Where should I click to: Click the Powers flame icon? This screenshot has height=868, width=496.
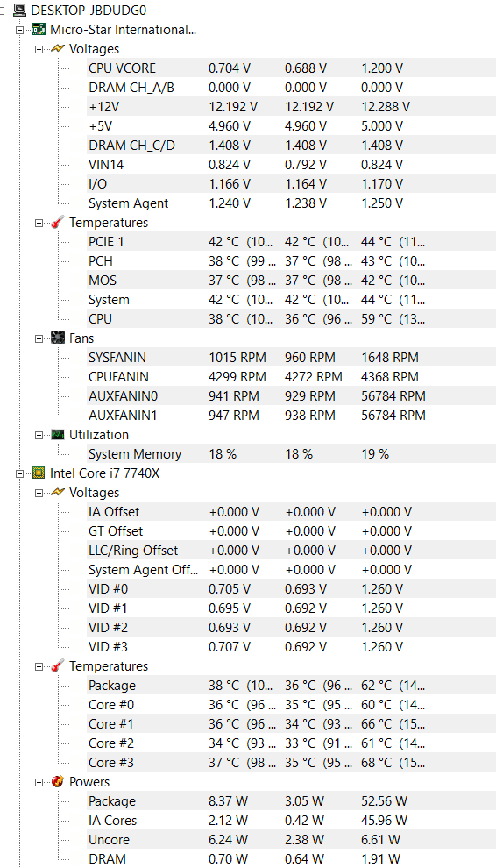tap(58, 782)
